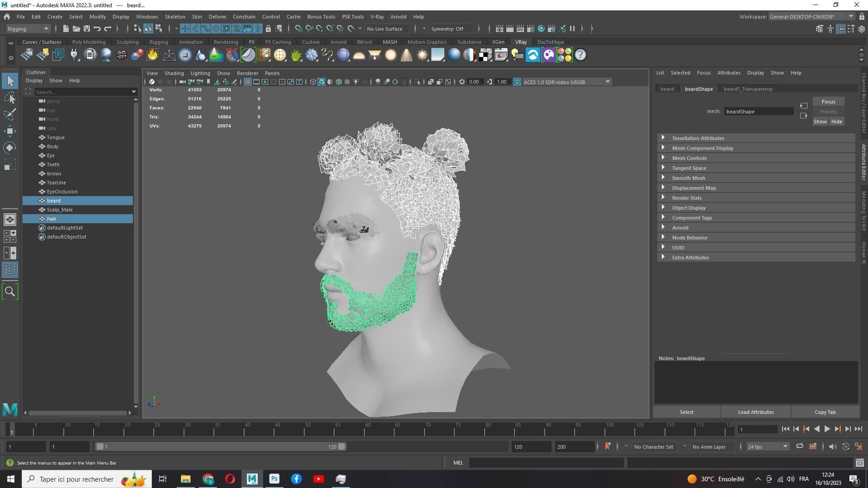Click the V-Ray fire volume shelf icon
The height and width of the screenshot is (488, 868).
153,55
